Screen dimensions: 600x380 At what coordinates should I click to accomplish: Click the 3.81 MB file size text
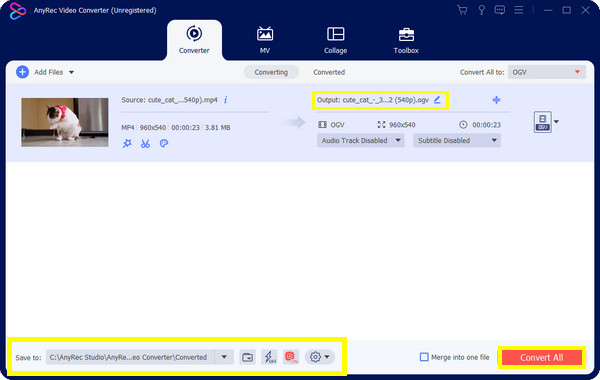217,128
